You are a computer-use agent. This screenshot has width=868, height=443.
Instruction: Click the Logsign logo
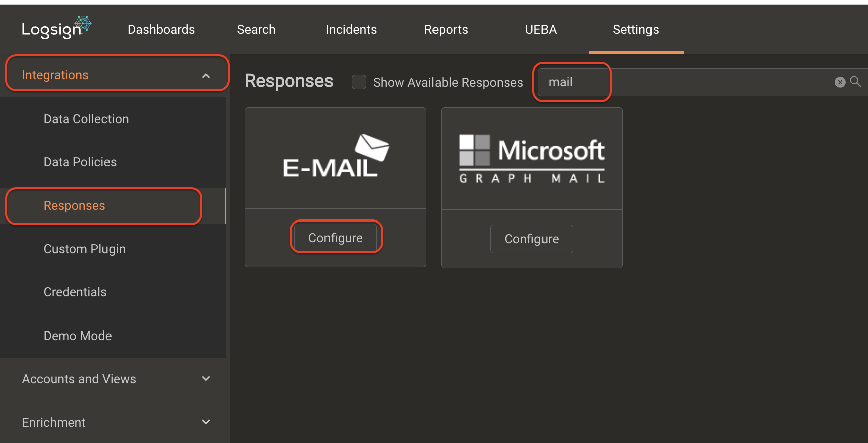point(56,28)
